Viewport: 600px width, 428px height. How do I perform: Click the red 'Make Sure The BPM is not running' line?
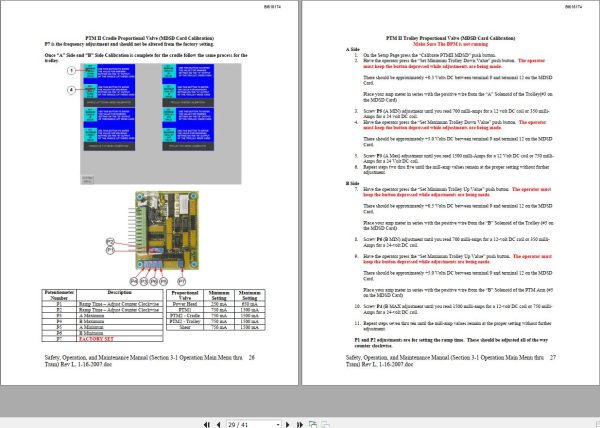click(x=450, y=44)
